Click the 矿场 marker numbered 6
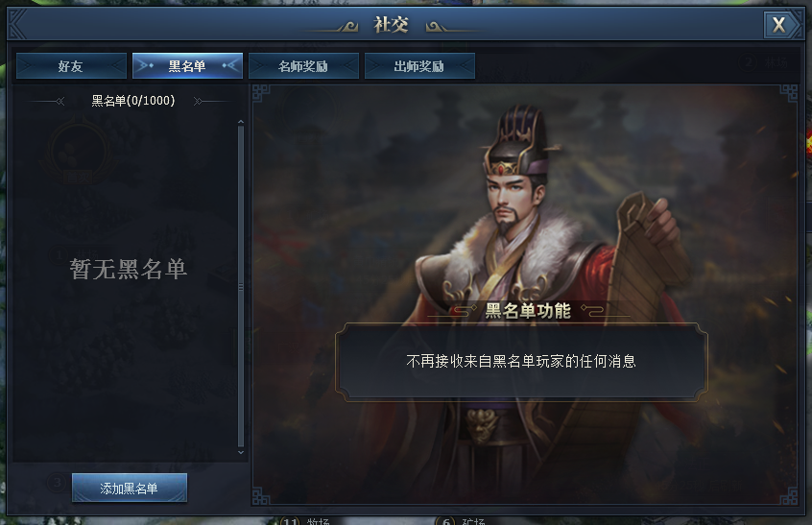This screenshot has width=812, height=525. point(461,520)
